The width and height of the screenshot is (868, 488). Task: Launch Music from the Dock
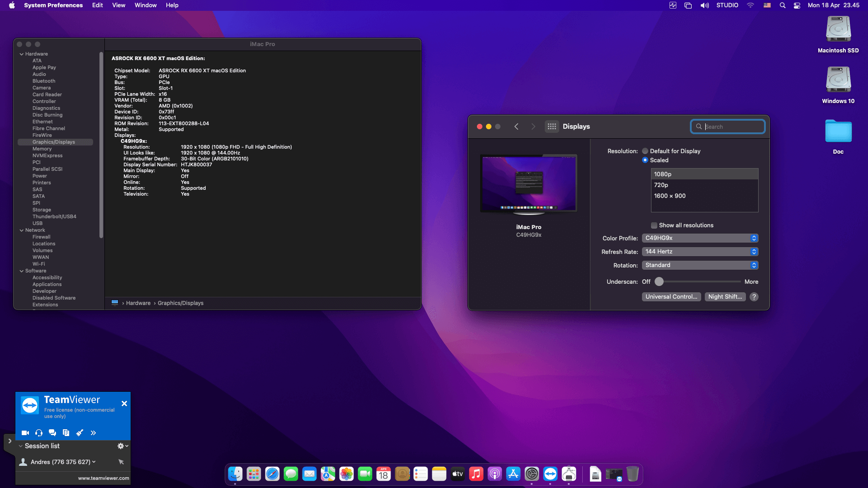tap(476, 474)
